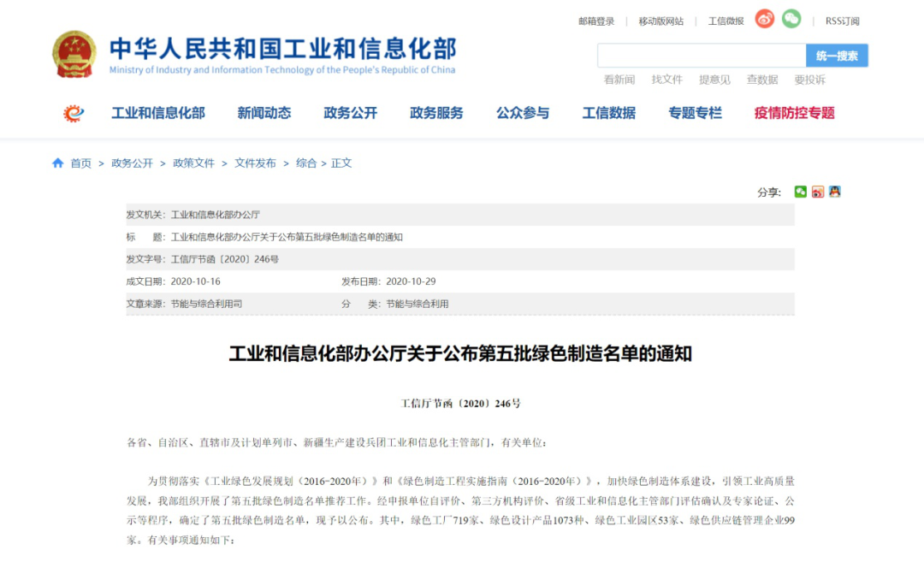The width and height of the screenshot is (924, 562).
Task: Share article via WeChat icon
Action: pyautogui.click(x=800, y=192)
